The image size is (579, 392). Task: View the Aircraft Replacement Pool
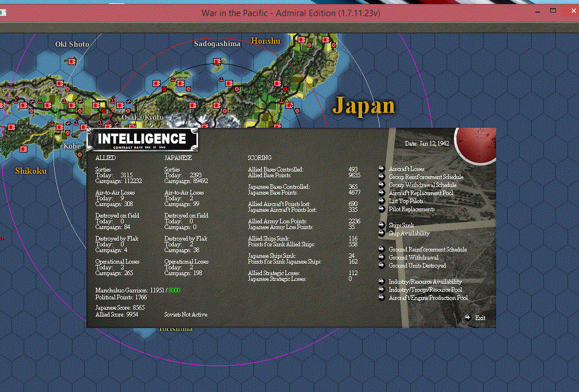pos(421,193)
